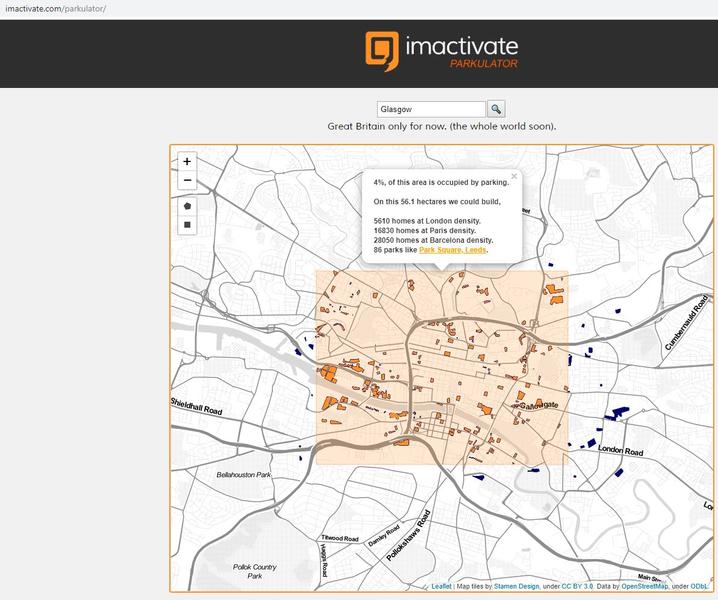Click the Cumbernauld Road label
Viewport: 718px width, 600px height.
pos(690,322)
